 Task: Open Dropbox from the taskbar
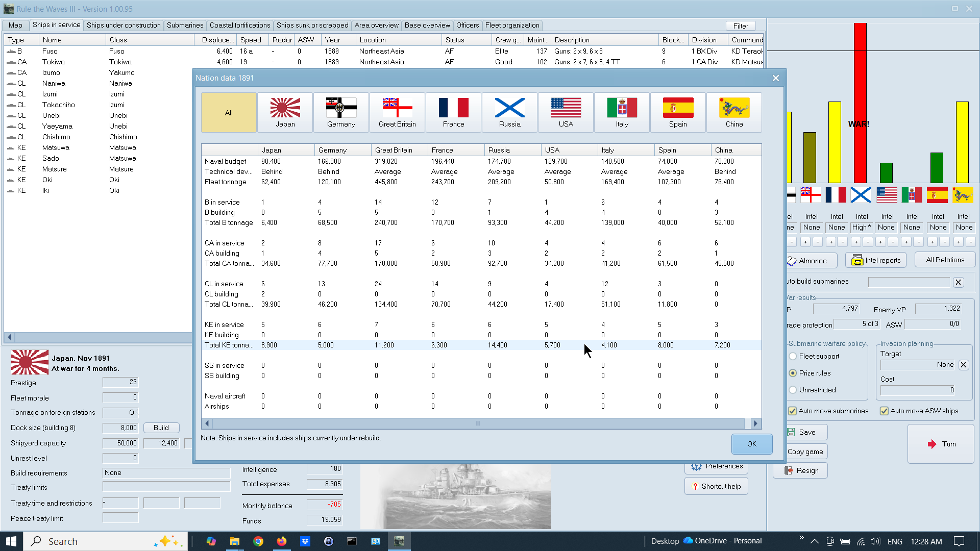click(x=305, y=541)
